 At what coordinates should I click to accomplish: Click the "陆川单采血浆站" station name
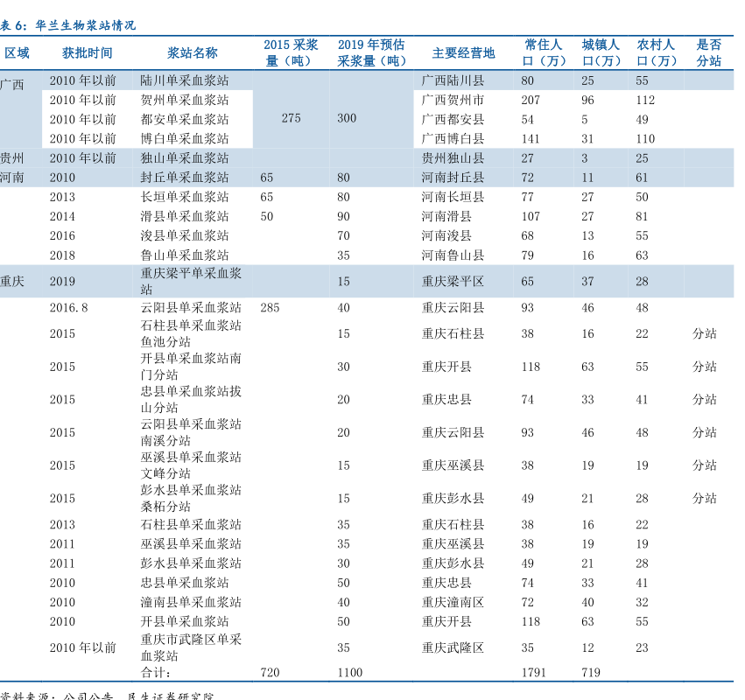point(185,80)
